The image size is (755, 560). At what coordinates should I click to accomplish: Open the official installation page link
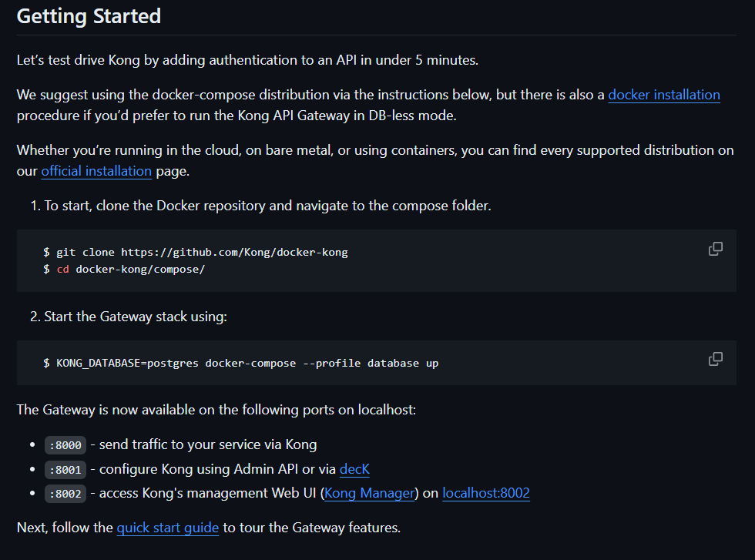pos(96,171)
